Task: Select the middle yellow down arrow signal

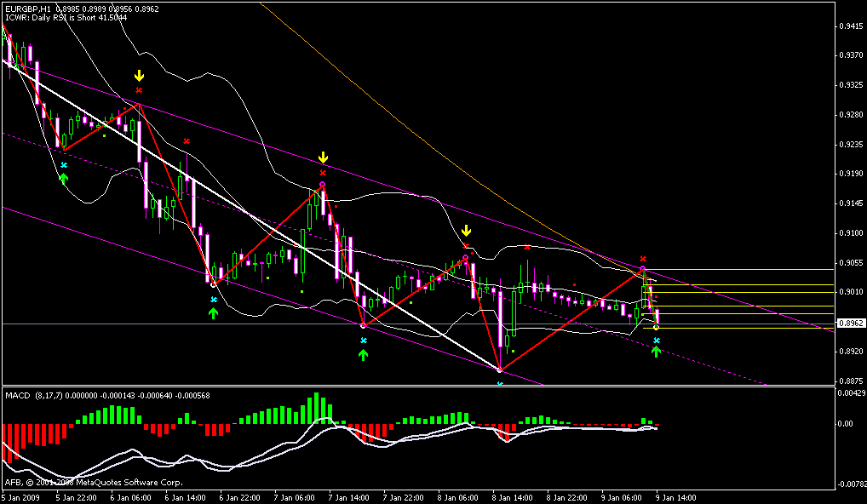Action: coord(323,158)
